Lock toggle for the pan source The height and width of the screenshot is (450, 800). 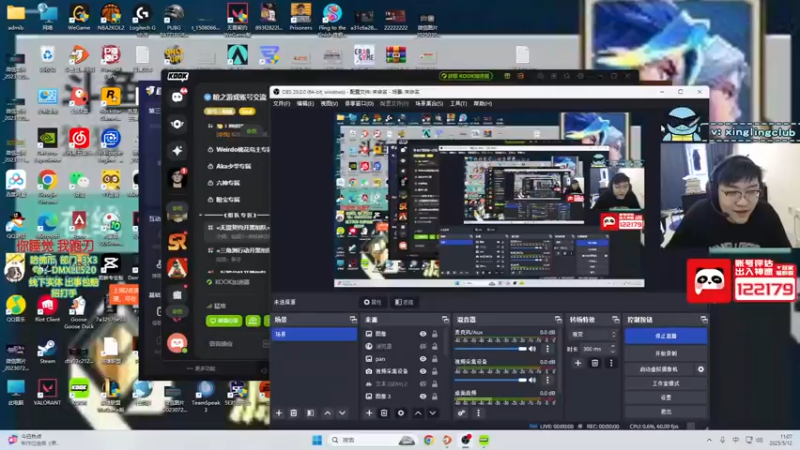435,359
